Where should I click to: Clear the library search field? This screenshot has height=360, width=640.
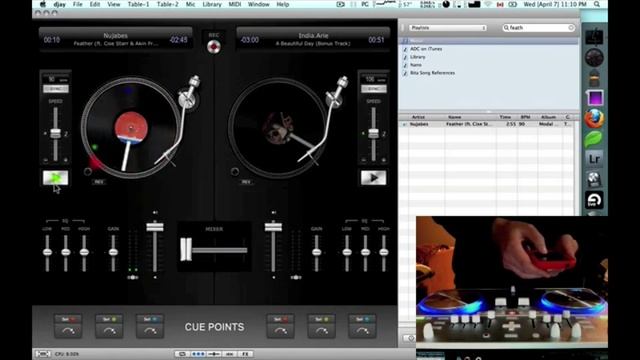[x=571, y=28]
